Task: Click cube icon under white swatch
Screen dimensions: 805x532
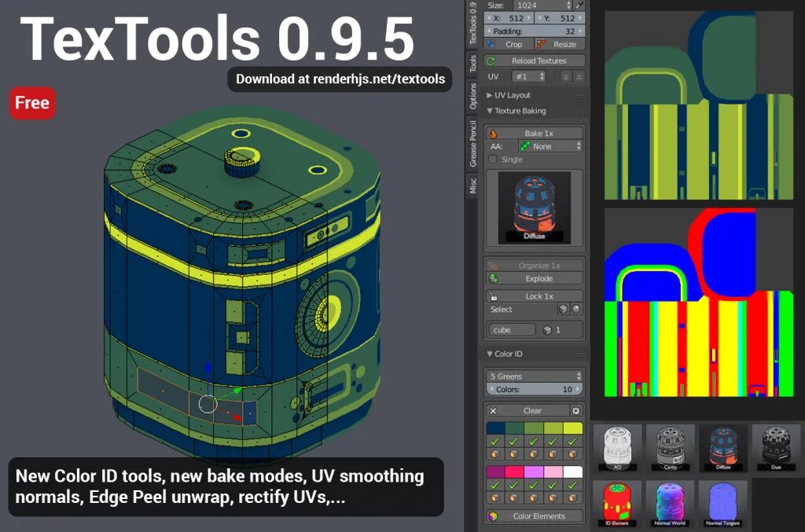Action: [572, 497]
